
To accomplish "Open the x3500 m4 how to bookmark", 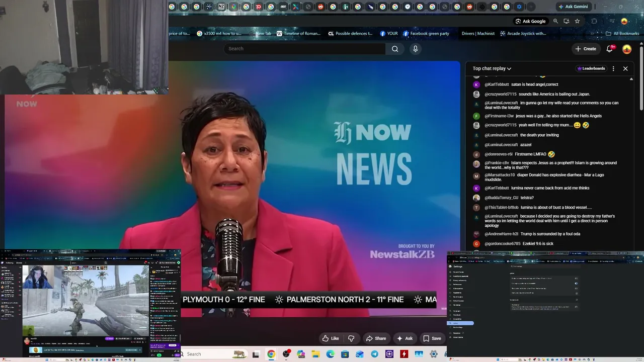I will click(219, 34).
